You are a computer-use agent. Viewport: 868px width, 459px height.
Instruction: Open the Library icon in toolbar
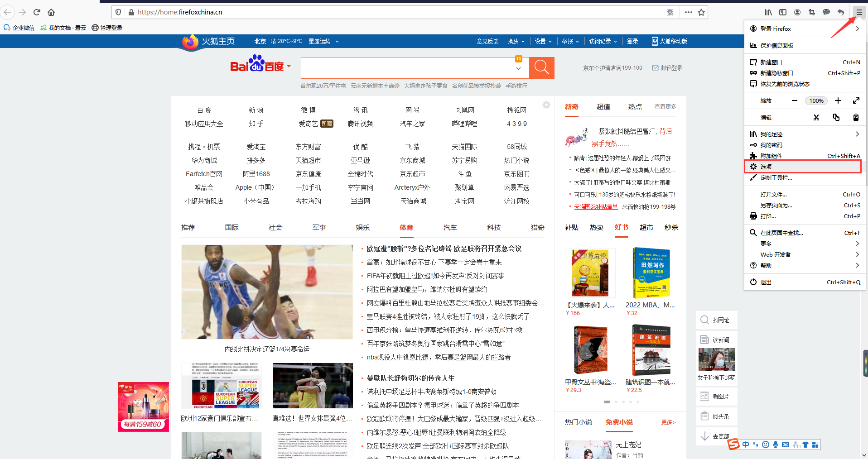tap(768, 12)
